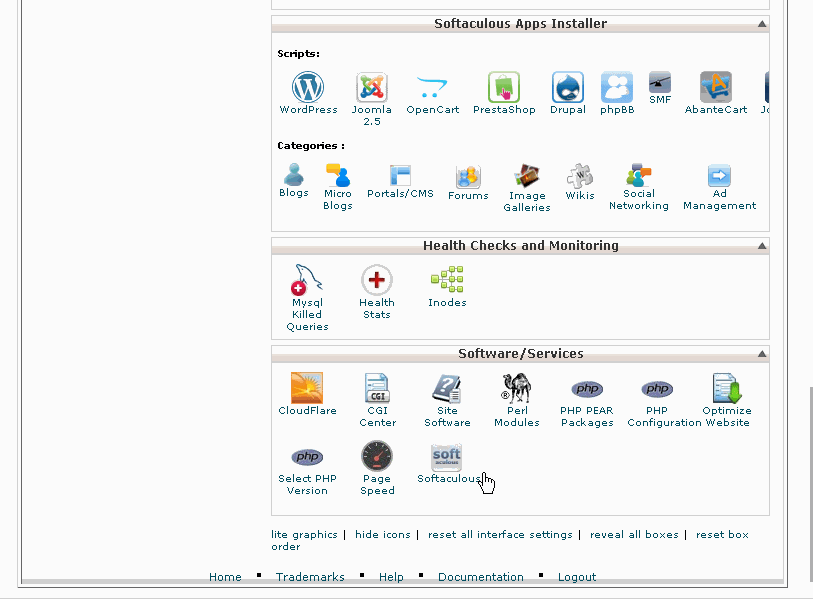Open the Wikis category icon
The image size is (813, 599).
[x=580, y=176]
